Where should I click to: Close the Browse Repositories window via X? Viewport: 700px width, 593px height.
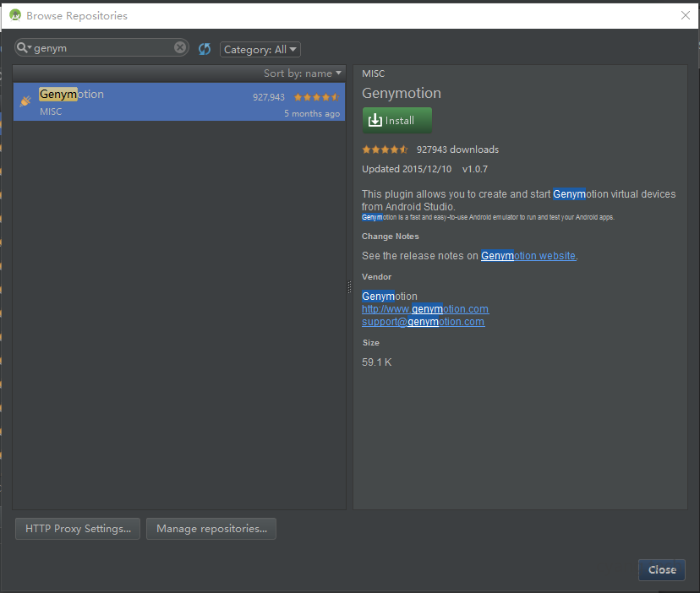pos(685,15)
